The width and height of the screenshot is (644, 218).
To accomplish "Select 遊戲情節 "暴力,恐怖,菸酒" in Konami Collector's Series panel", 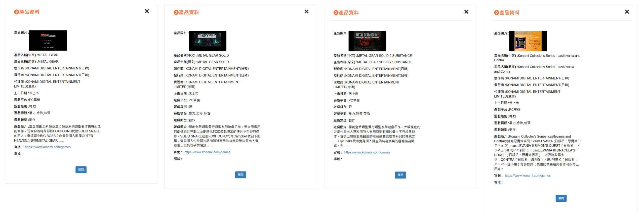I will (520, 123).
